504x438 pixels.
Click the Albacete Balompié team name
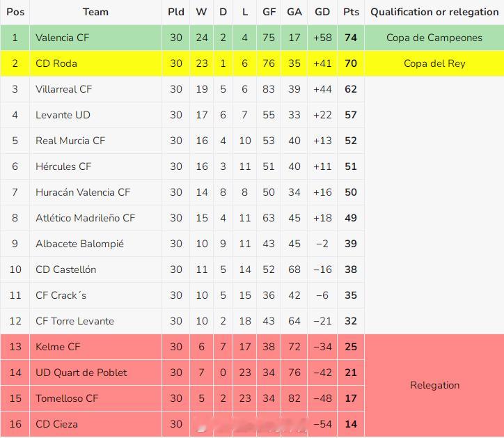click(80, 244)
